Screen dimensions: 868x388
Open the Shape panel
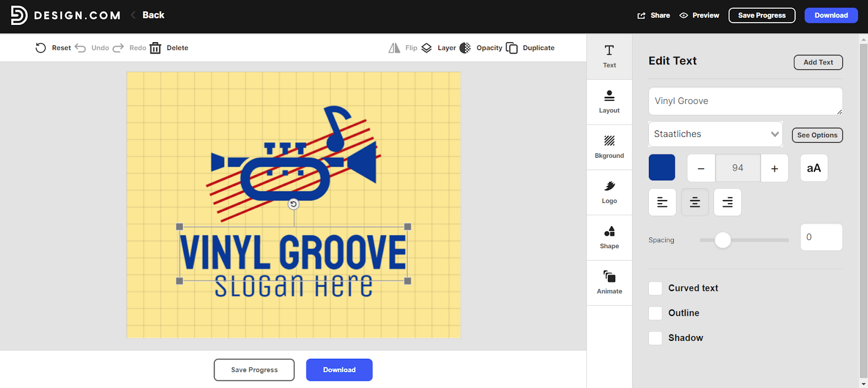(x=609, y=237)
